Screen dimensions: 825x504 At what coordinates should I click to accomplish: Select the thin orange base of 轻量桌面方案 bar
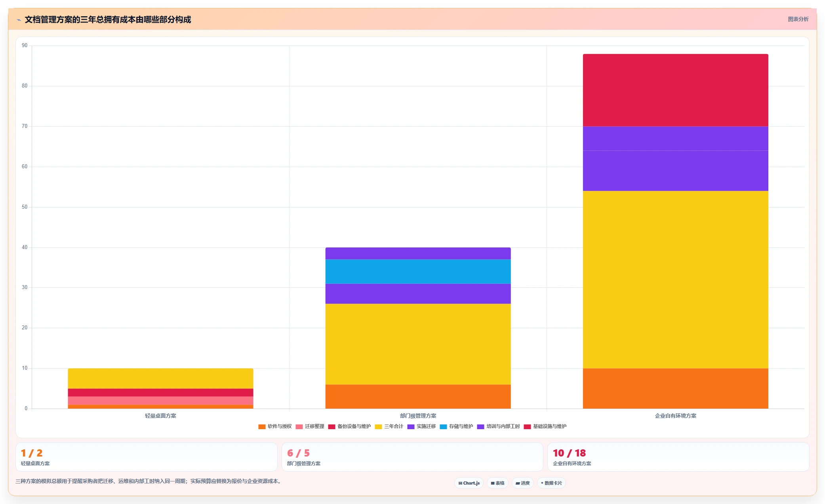tap(160, 407)
